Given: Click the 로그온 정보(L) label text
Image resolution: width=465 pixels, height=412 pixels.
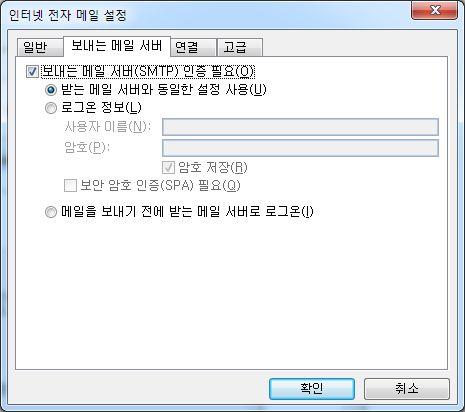Looking at the screenshot, I should [x=101, y=108].
